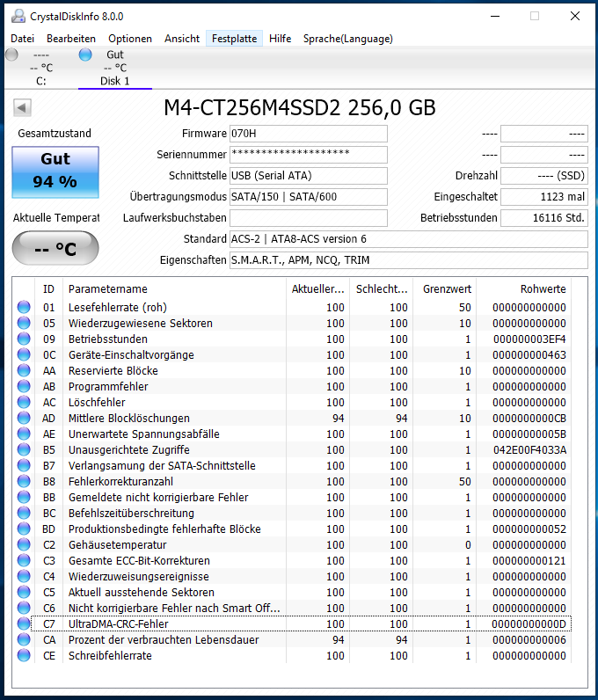Click the status orb of Schreibfehlerrate
This screenshot has width=598, height=700.
(24, 655)
